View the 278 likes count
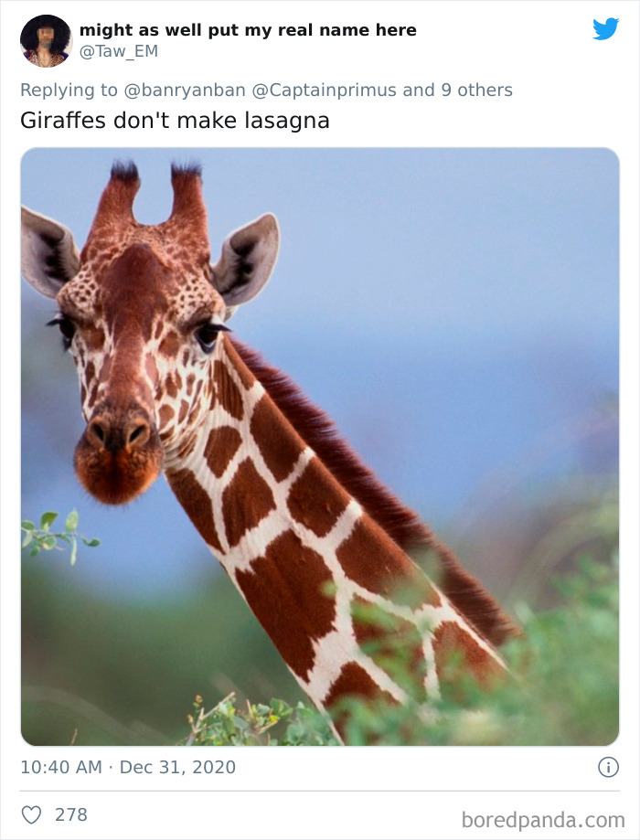Viewport: 640px width, 840px height. pyautogui.click(x=71, y=814)
